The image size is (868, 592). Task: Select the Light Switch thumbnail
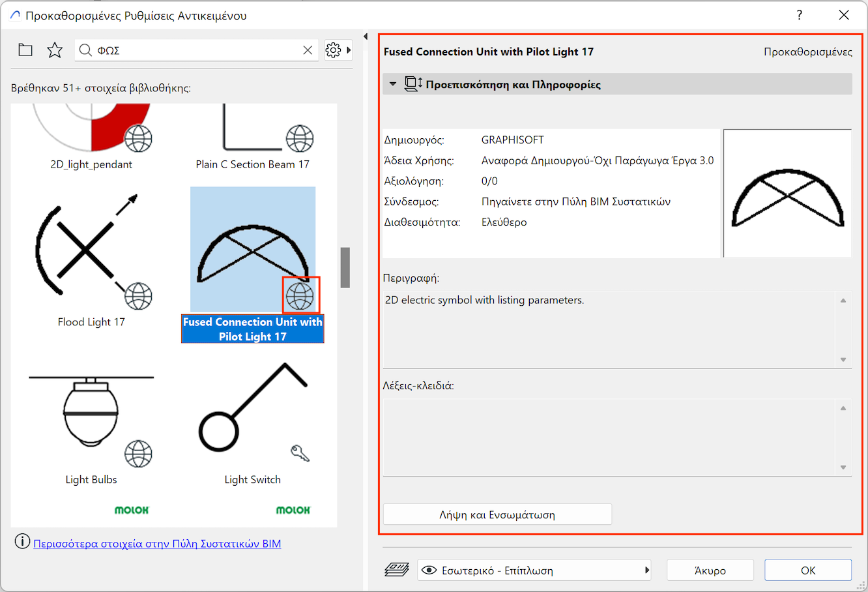(x=253, y=407)
